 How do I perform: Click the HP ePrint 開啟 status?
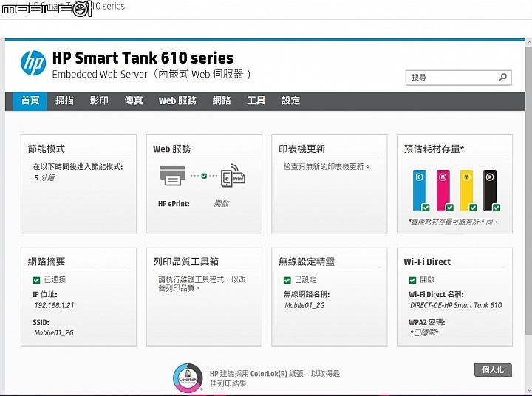[x=221, y=204]
